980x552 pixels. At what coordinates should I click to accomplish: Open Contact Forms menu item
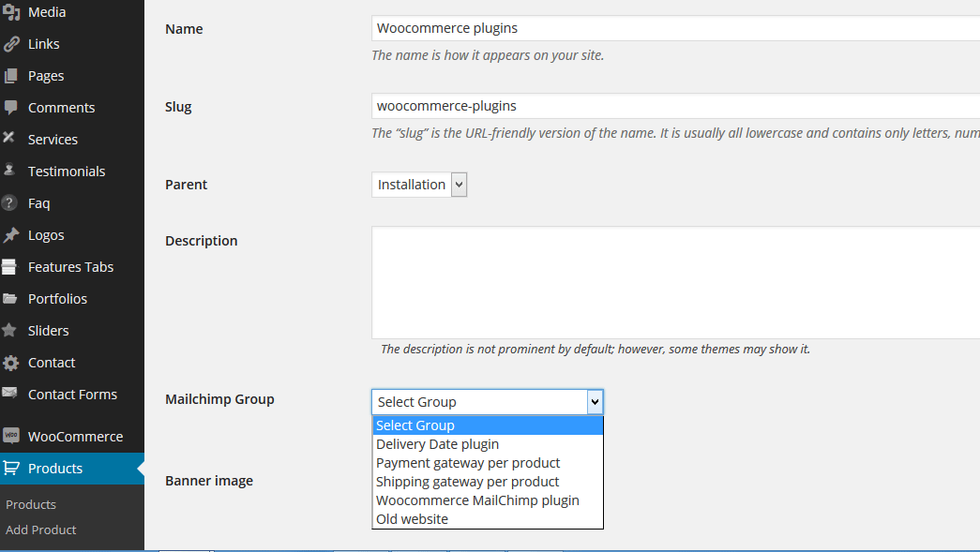tap(72, 395)
